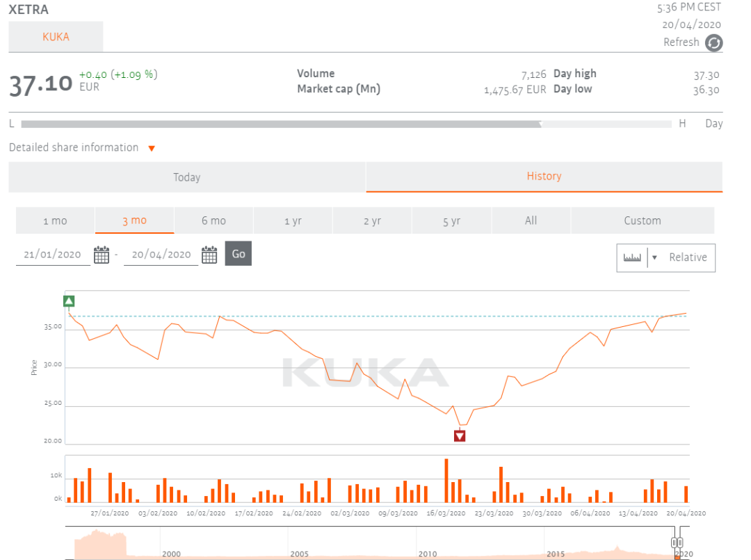Viewport: 751px width, 560px height.
Task: Toggle the Relative chart mode
Action: (688, 257)
